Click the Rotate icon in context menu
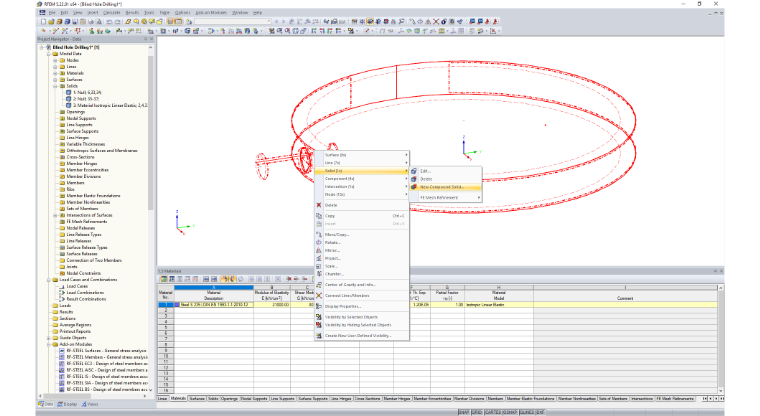 pyautogui.click(x=319, y=242)
